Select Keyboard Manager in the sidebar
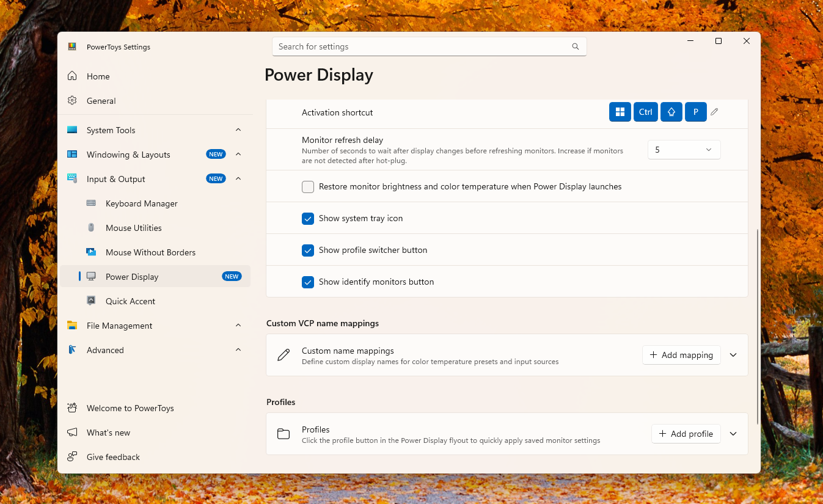 155,203
